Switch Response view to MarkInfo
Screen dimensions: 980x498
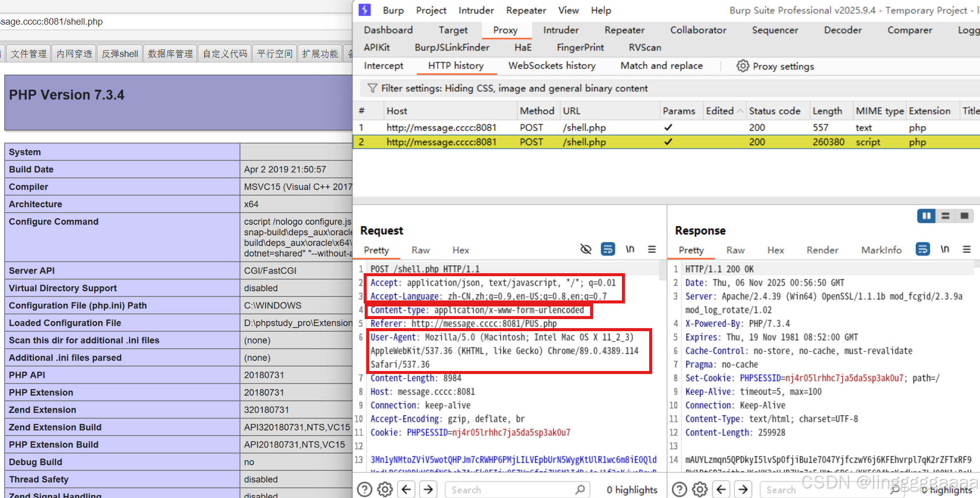coord(881,251)
